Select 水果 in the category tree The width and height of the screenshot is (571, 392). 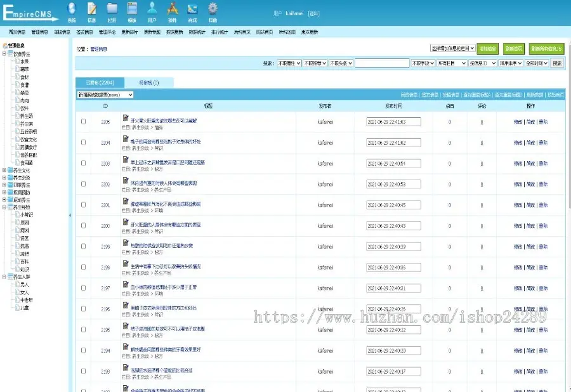click(x=24, y=62)
